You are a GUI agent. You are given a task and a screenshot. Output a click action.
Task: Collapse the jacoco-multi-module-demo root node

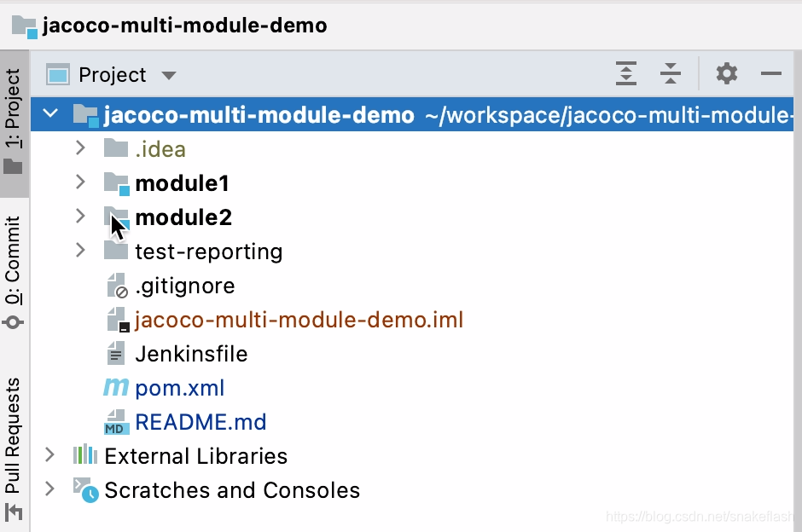50,113
